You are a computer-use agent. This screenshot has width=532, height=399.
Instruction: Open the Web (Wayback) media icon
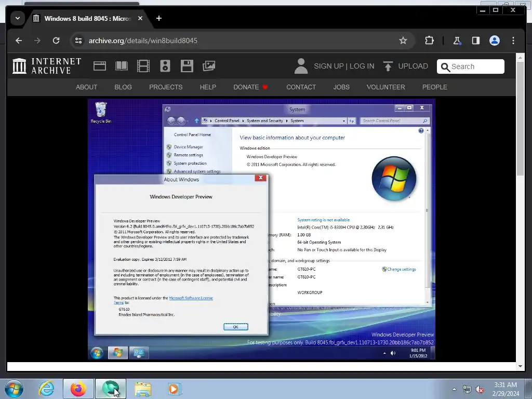coord(99,66)
